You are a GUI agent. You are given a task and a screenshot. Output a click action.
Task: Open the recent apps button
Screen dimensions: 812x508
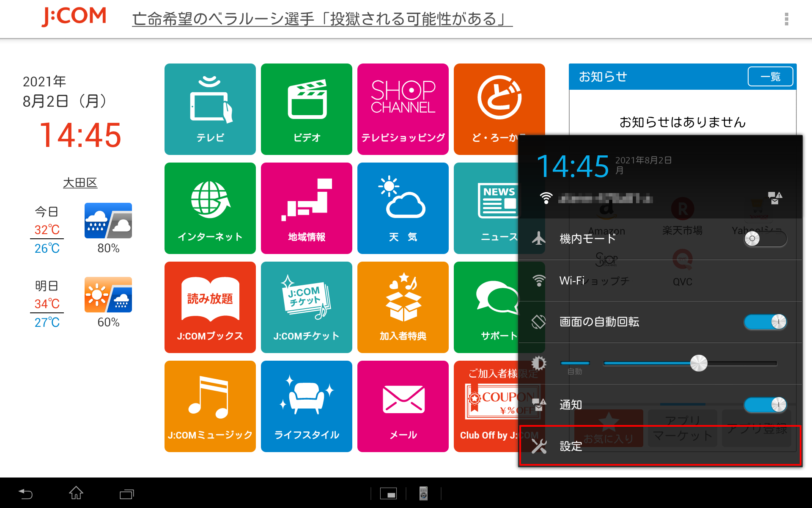coord(126,494)
